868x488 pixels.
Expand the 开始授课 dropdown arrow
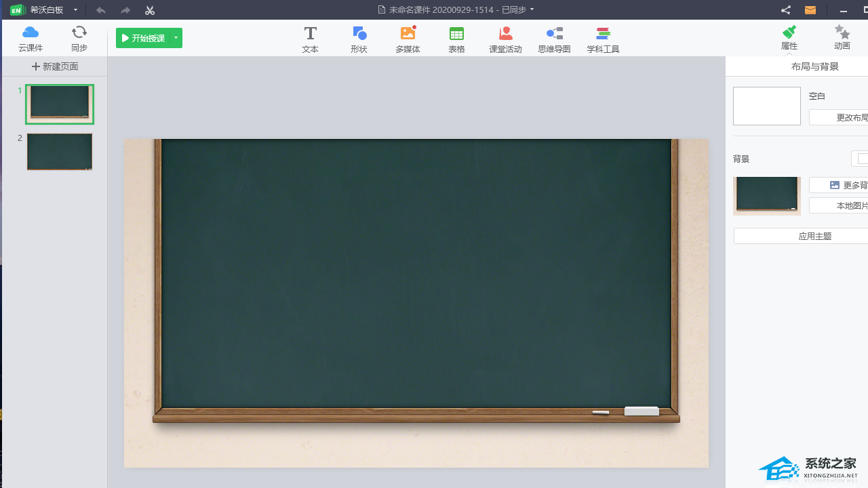(176, 38)
